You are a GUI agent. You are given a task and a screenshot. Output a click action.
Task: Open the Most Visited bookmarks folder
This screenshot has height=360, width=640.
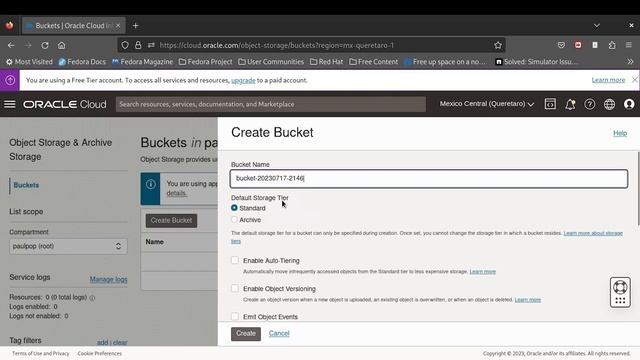click(29, 62)
